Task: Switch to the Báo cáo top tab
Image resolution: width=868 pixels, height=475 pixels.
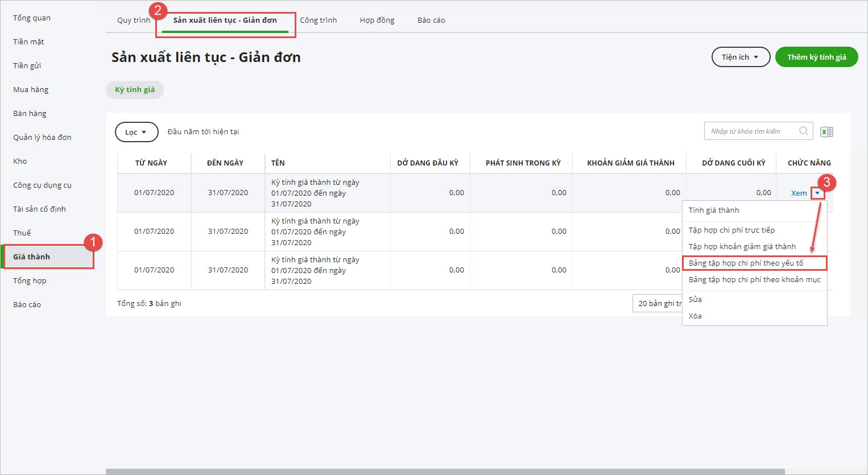Action: coord(431,20)
